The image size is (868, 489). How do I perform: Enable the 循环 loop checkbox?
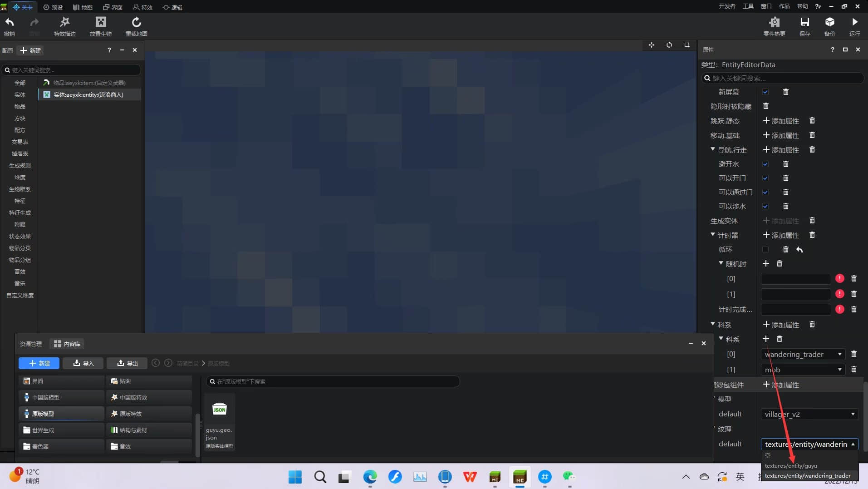[765, 249]
